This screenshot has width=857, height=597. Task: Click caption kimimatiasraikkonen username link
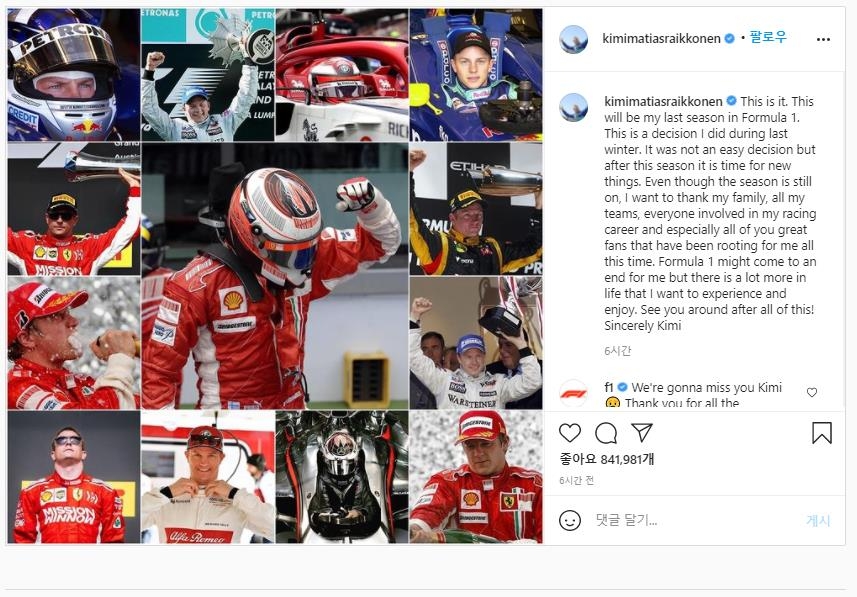pyautogui.click(x=663, y=101)
